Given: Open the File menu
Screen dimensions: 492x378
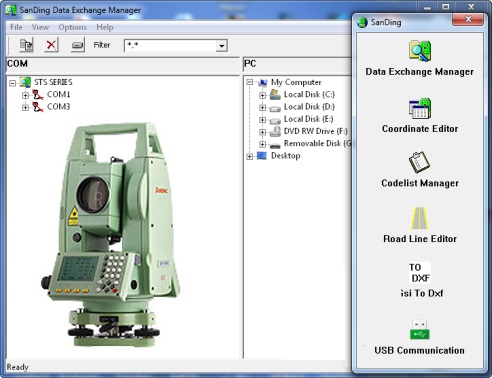Looking at the screenshot, I should tap(16, 27).
